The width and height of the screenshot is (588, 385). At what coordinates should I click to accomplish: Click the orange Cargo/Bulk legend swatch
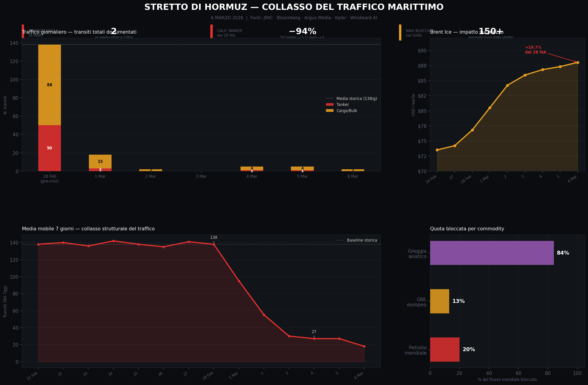point(330,111)
